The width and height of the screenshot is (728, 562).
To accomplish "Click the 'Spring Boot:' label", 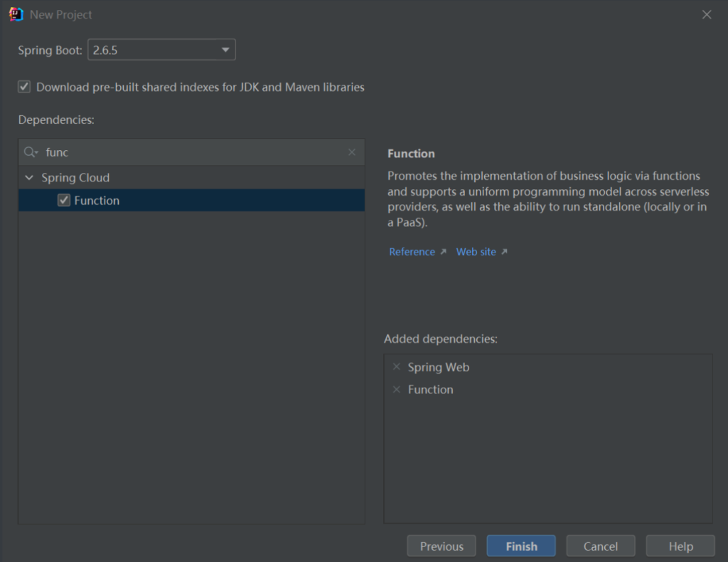I will [50, 51].
